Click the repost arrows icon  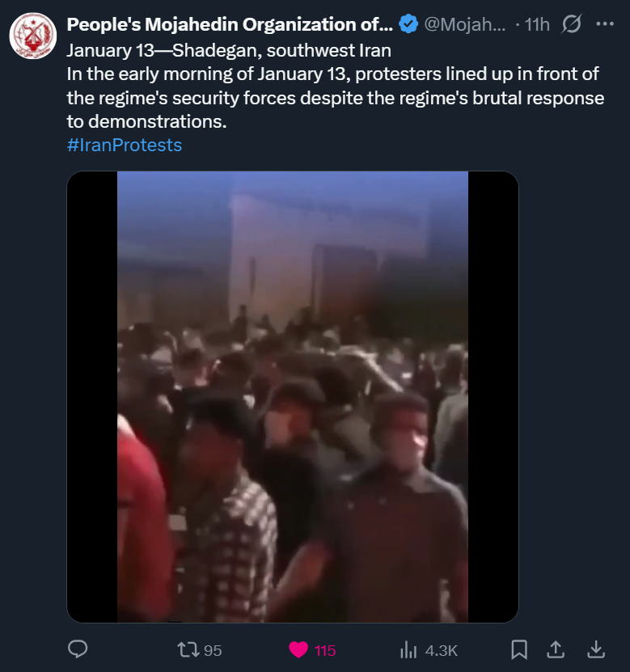(188, 649)
